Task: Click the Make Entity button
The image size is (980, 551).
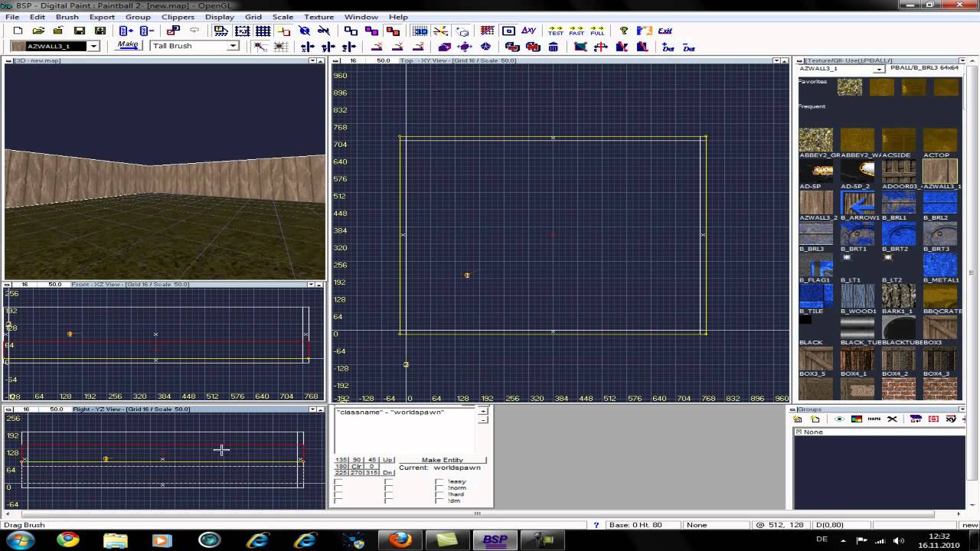Action: click(x=443, y=460)
